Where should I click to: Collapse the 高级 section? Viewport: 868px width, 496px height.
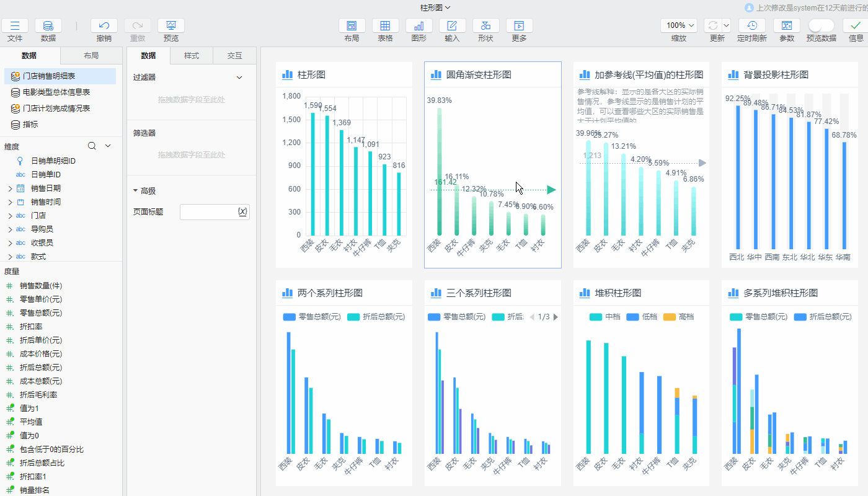136,191
